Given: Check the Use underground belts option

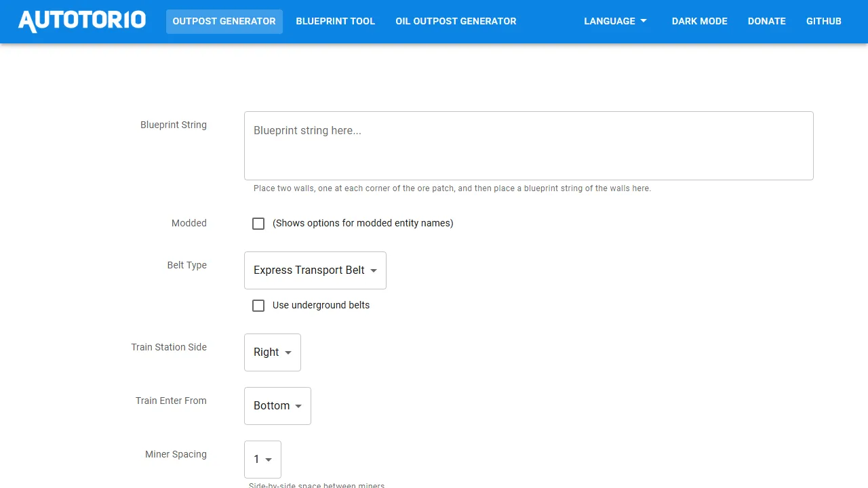Looking at the screenshot, I should coord(258,306).
